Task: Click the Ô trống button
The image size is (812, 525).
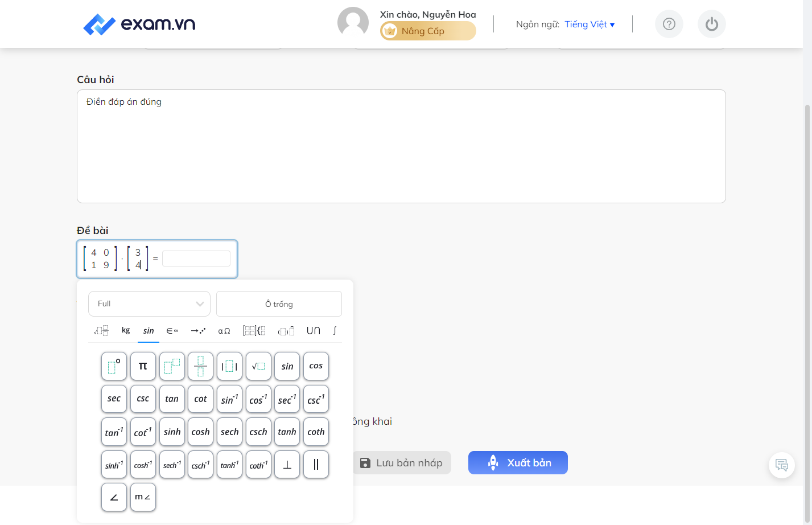Action: 279,303
